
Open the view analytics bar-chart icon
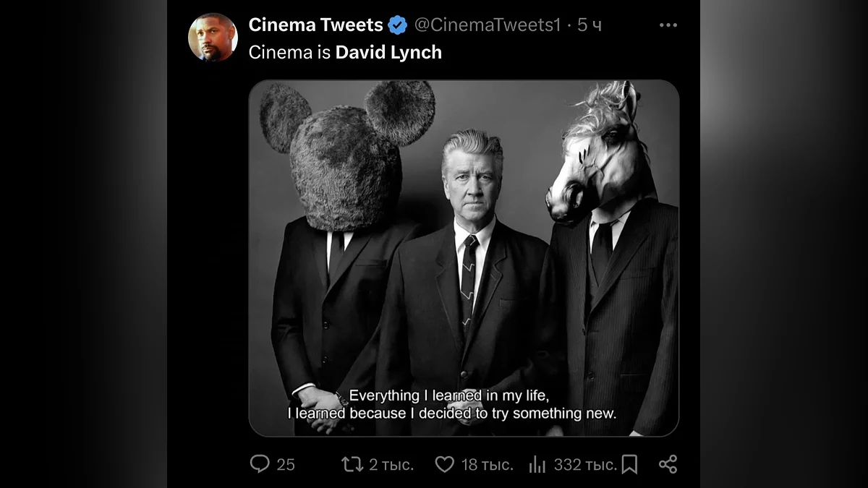tap(537, 464)
